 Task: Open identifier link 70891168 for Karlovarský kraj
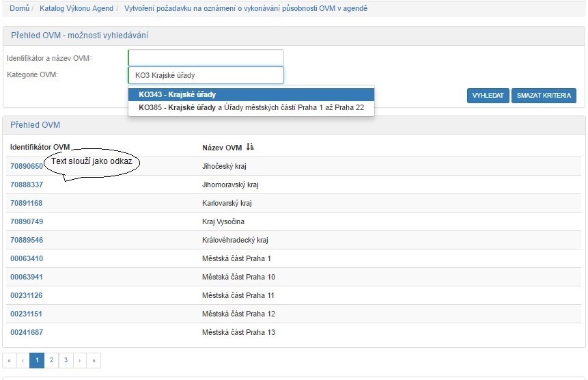[x=27, y=203]
